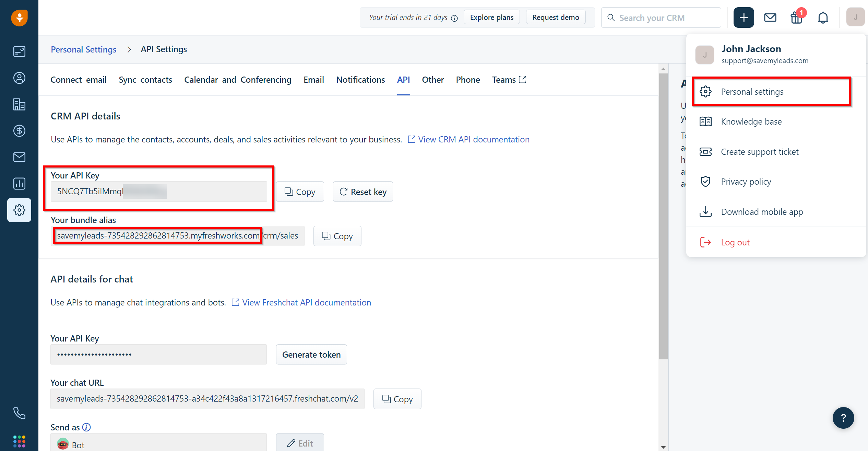This screenshot has width=868, height=451.
Task: Click the scrollbar down arrow
Action: 663,447
